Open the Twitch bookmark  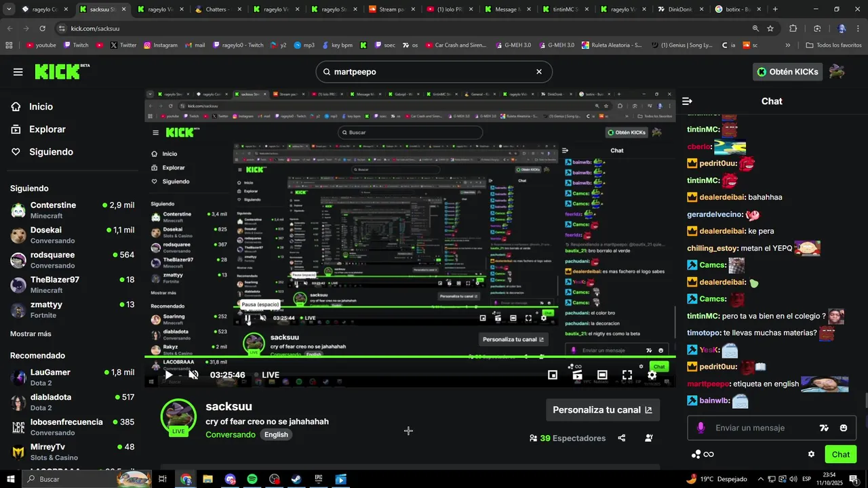click(76, 45)
